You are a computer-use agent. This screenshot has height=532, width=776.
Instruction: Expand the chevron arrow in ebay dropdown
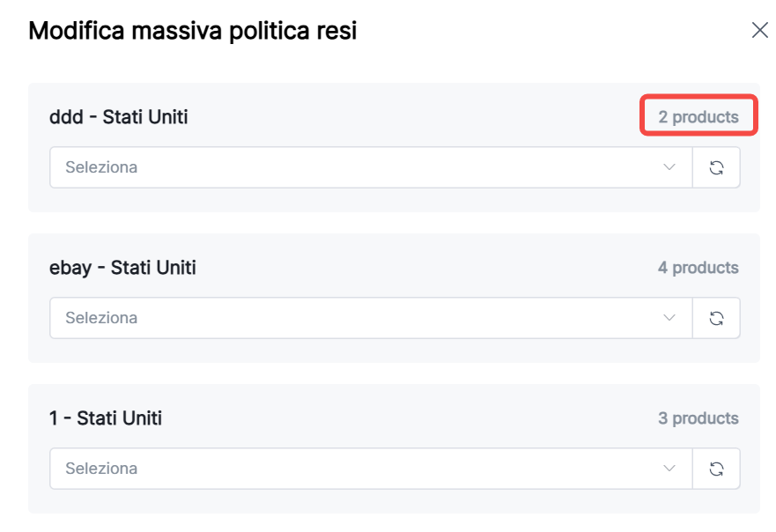click(669, 318)
